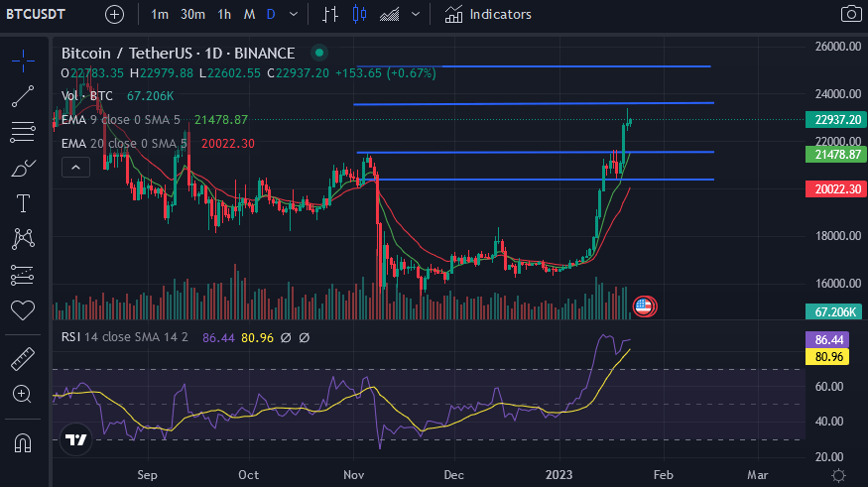The width and height of the screenshot is (868, 487).
Task: Click the Dec label on time axis
Action: (x=454, y=475)
